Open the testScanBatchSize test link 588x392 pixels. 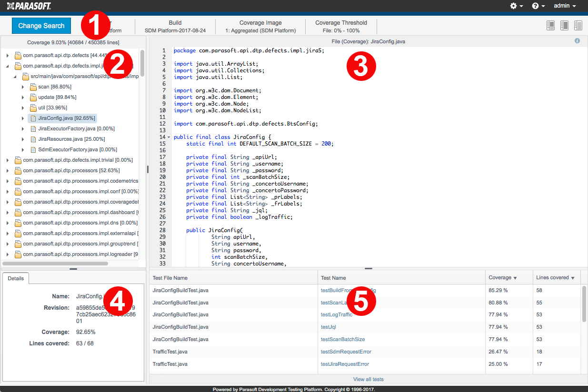[343, 339]
